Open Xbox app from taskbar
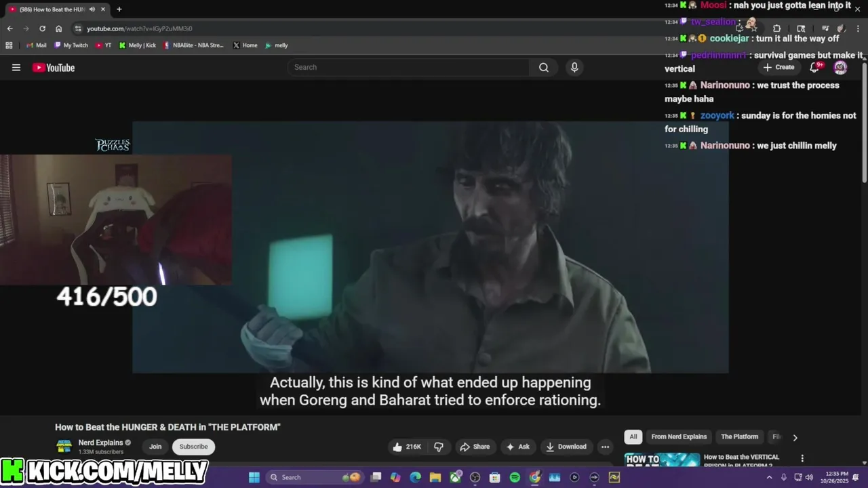The height and width of the screenshot is (488, 868). pos(455,477)
